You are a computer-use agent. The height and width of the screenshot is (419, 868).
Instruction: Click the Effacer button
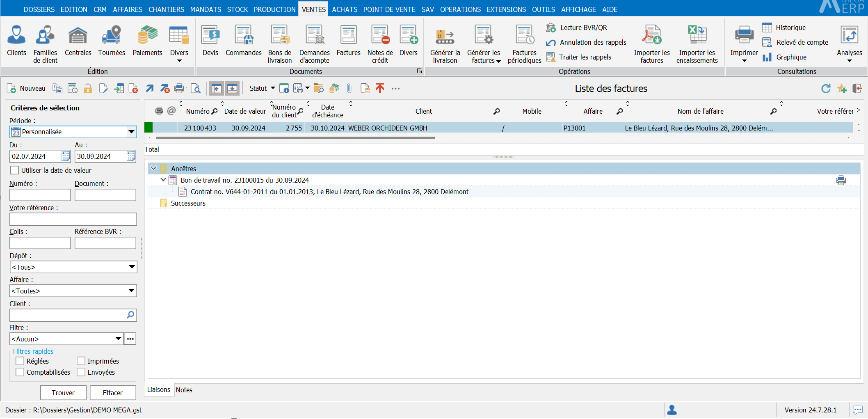(112, 393)
